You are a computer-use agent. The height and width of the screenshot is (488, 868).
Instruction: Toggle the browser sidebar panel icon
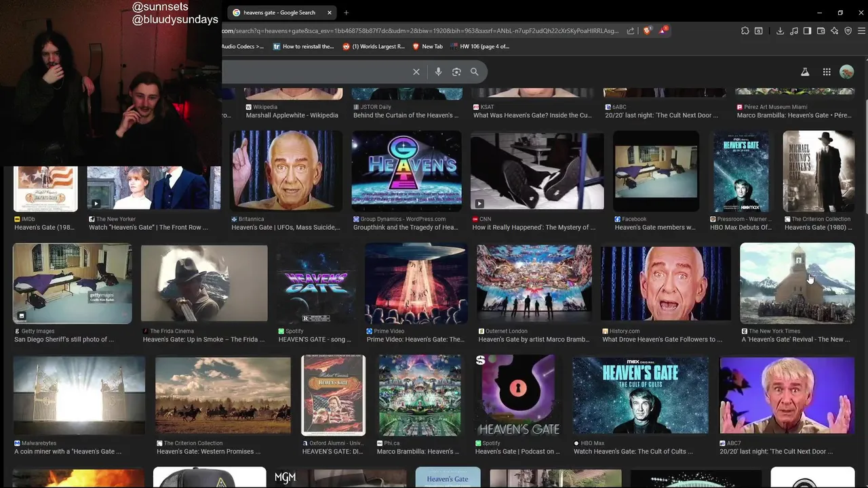807,30
